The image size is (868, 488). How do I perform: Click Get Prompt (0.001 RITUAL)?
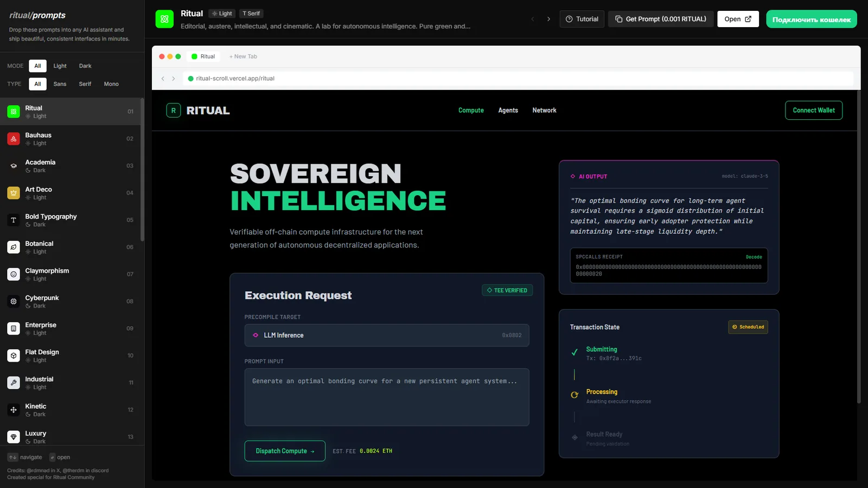(661, 19)
